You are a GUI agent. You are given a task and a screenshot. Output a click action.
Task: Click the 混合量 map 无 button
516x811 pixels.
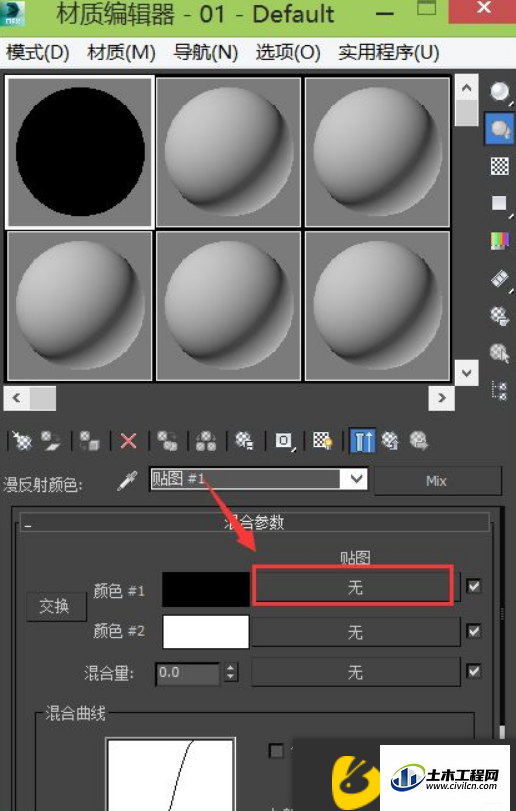[x=355, y=672]
